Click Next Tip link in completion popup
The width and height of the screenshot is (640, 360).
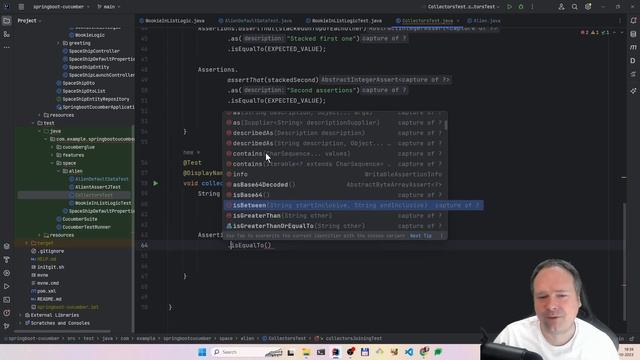(x=421, y=236)
